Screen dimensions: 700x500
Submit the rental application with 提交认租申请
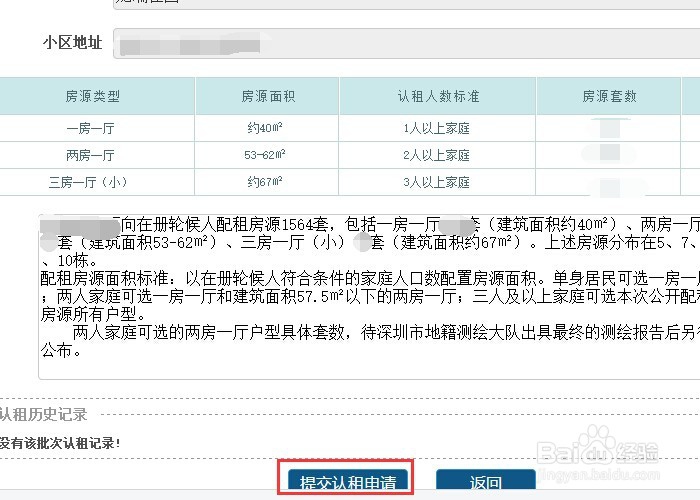[x=348, y=481]
